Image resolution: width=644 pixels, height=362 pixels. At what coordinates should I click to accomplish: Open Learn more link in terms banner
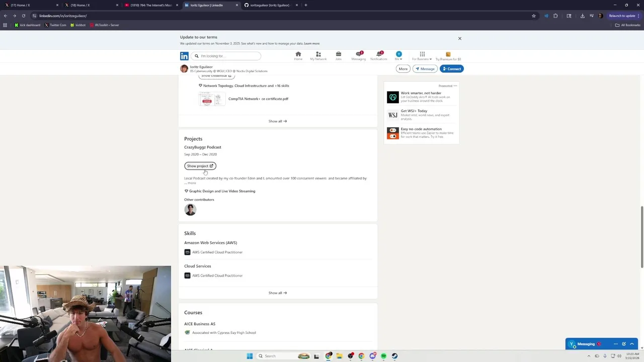(311, 43)
